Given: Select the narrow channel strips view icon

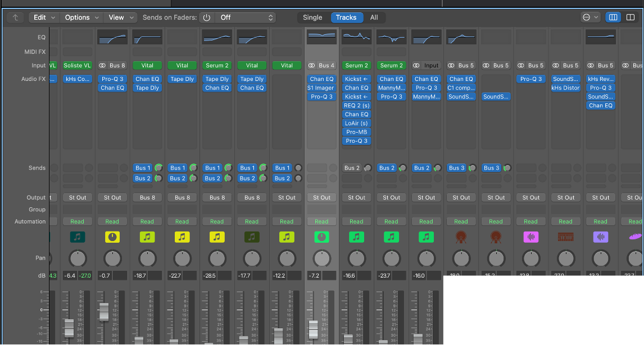Looking at the screenshot, I should (x=613, y=17).
